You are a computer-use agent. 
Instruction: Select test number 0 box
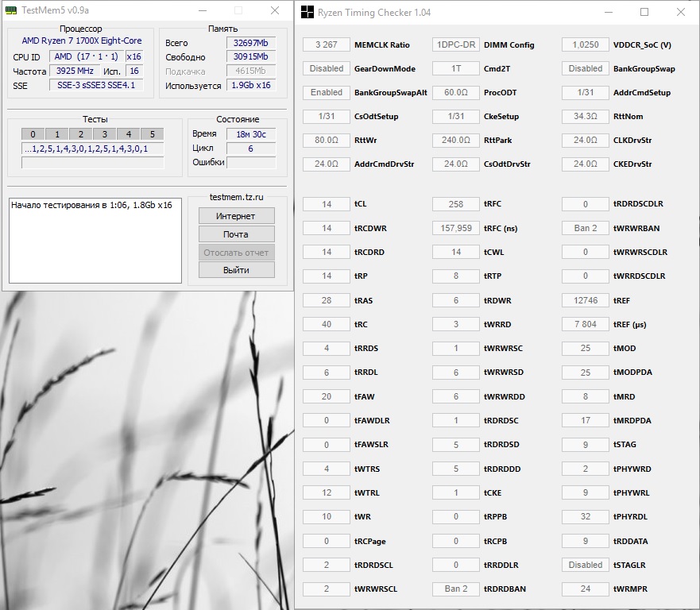pyautogui.click(x=33, y=134)
